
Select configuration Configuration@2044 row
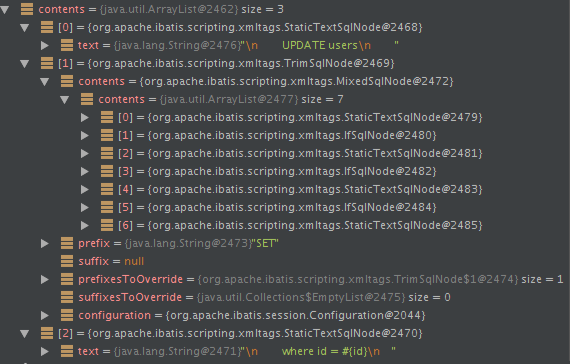(285, 315)
